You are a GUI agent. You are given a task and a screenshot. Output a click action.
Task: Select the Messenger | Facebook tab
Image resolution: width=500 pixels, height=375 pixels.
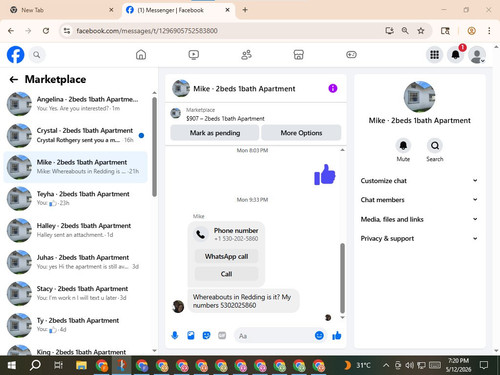coord(179,10)
